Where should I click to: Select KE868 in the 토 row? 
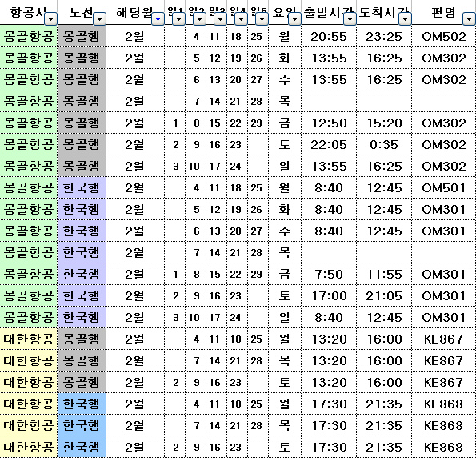[x=443, y=447]
